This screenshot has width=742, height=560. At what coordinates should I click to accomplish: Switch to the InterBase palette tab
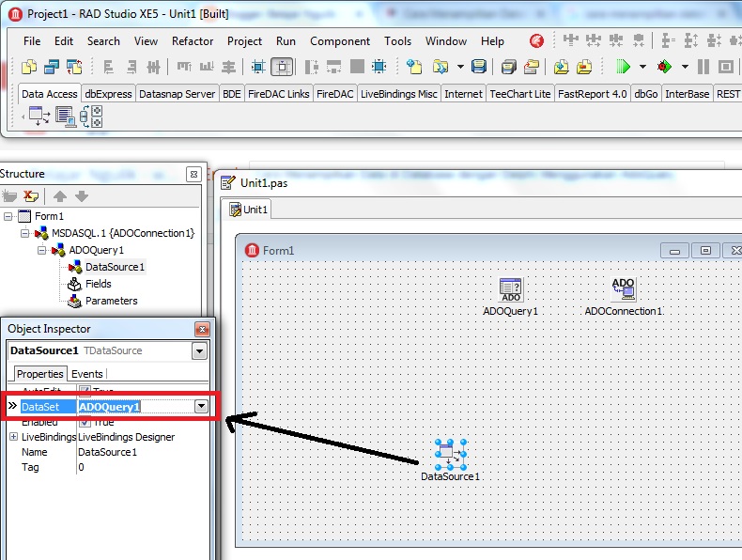click(688, 94)
